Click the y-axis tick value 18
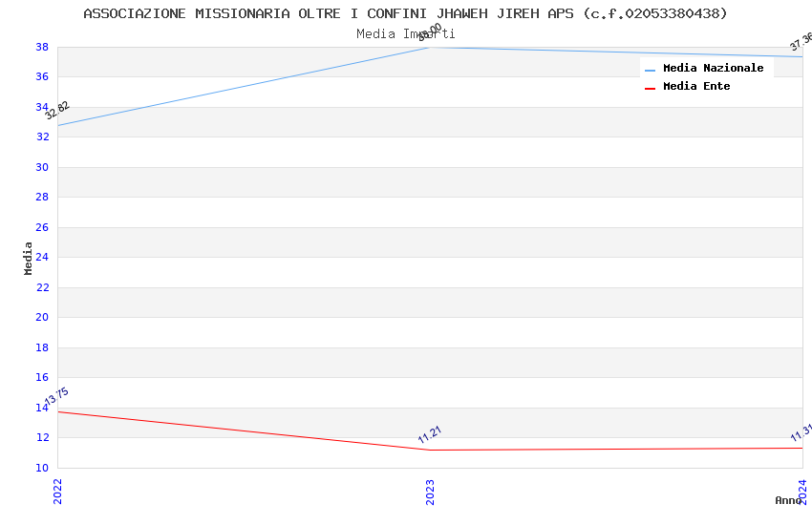Screen dimensions: 812x525 [x=42, y=347]
